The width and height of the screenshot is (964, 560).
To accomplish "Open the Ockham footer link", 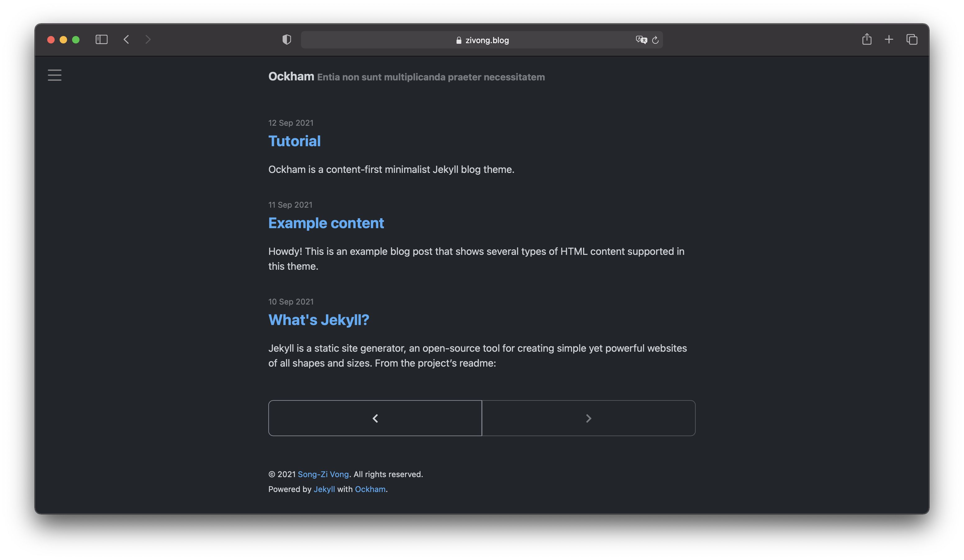I will (370, 489).
